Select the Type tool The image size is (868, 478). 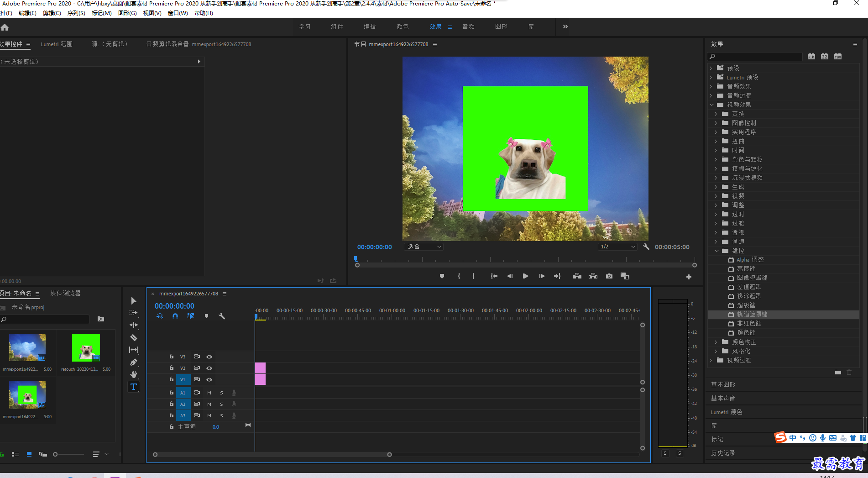tap(133, 387)
